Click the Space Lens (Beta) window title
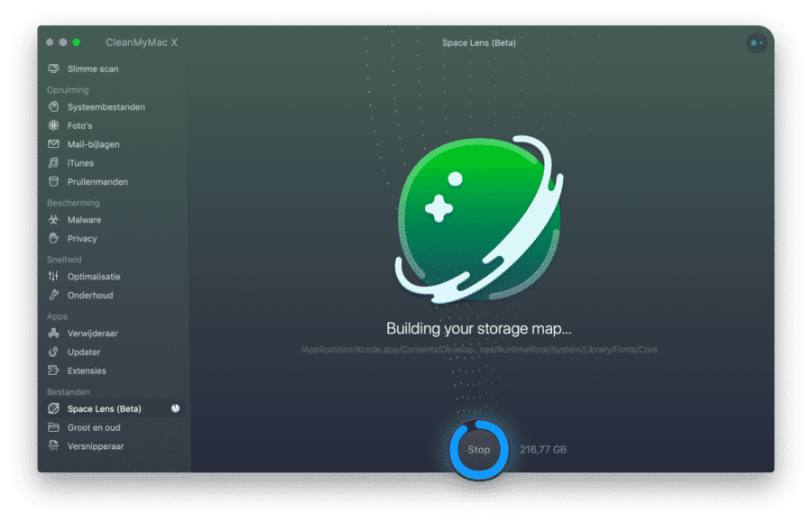The image size is (812, 522). tap(479, 43)
